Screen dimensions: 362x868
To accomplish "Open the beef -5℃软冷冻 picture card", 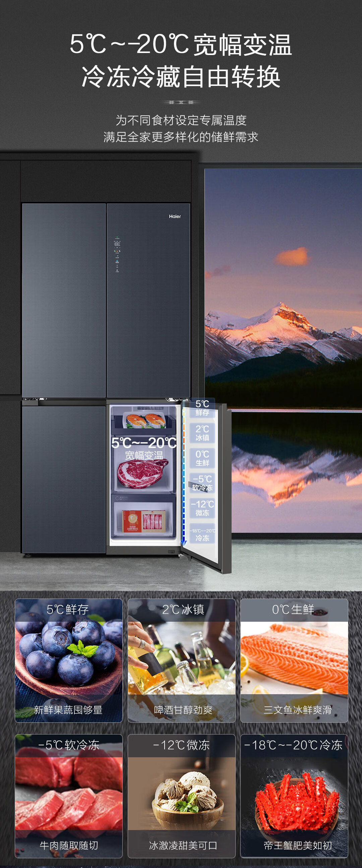I will point(69,796).
